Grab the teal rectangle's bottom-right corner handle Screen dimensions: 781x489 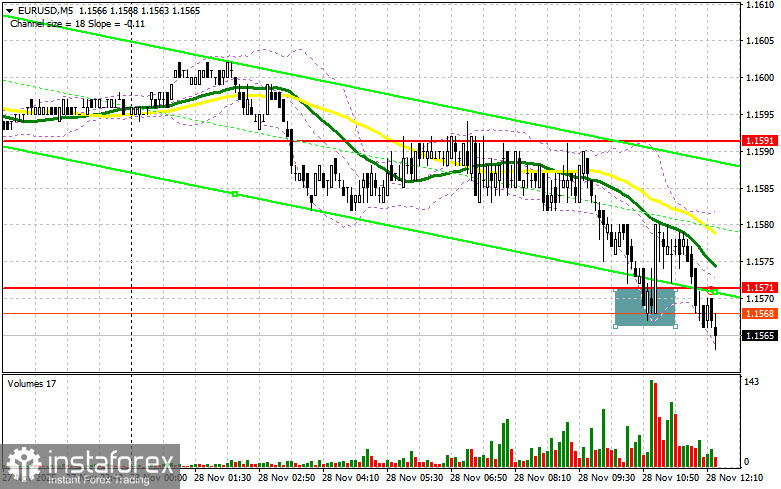point(675,326)
